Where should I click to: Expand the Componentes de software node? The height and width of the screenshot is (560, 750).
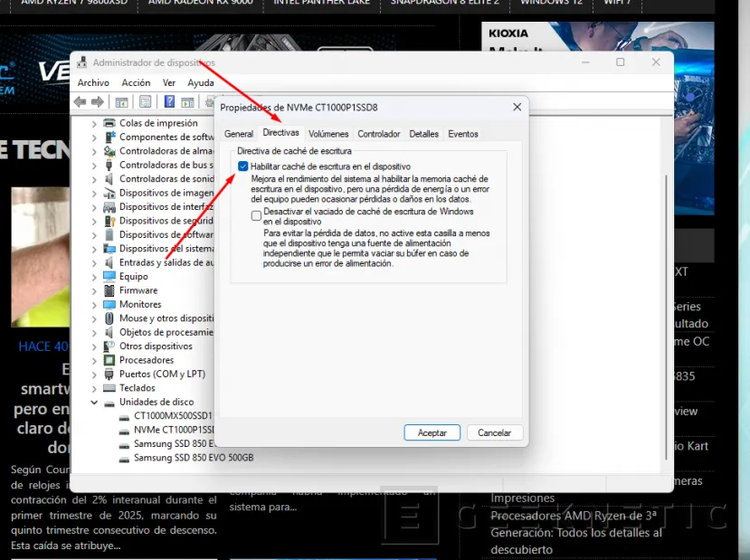(94, 138)
